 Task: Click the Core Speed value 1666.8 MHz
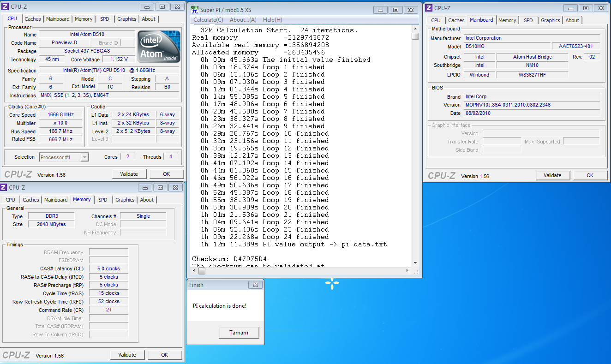pos(60,115)
